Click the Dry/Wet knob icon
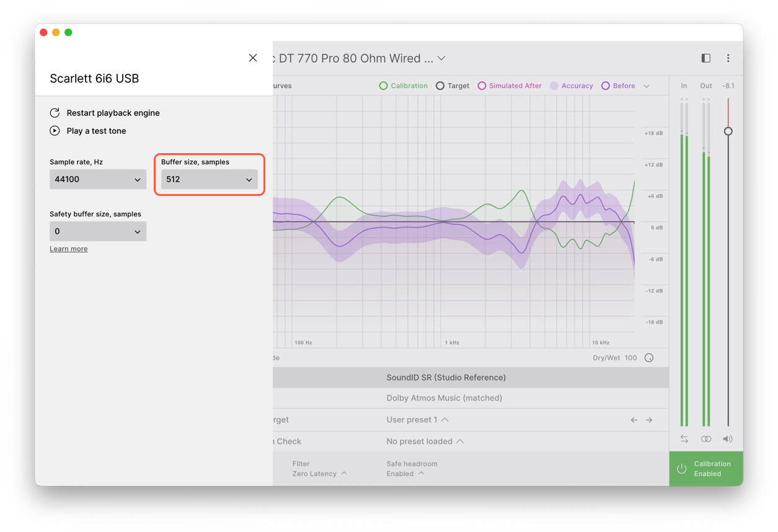Viewport: 778px width, 532px height. [648, 358]
